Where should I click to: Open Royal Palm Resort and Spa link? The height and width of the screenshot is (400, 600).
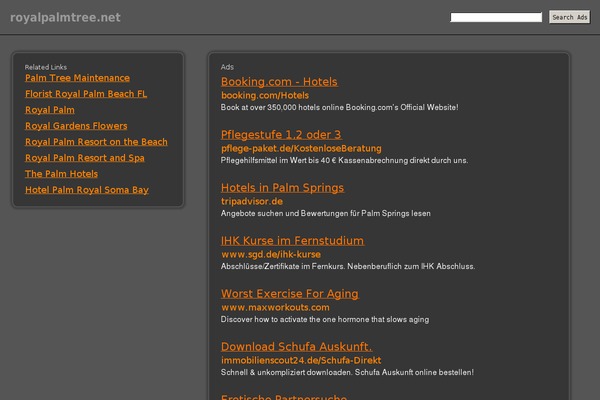pos(85,158)
